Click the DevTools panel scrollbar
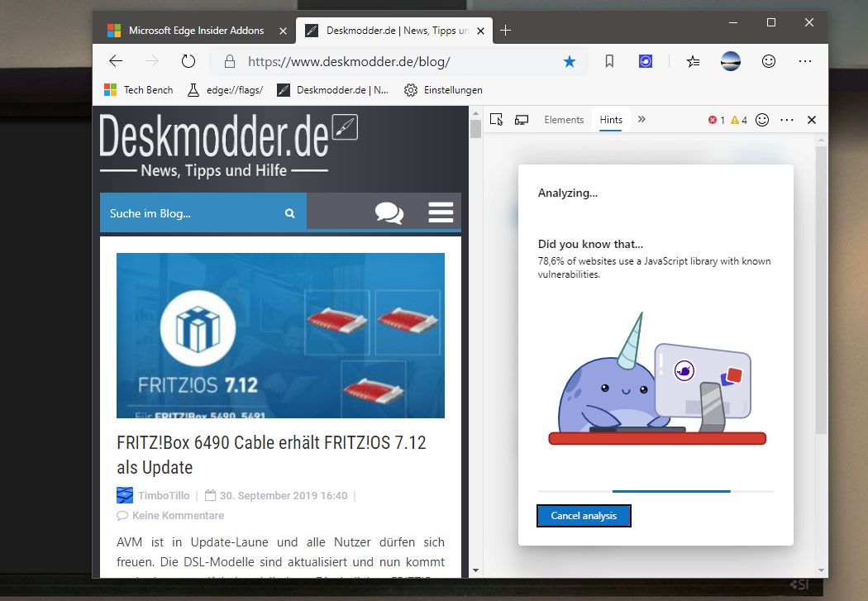Viewport: 868px width, 601px height. (821, 290)
